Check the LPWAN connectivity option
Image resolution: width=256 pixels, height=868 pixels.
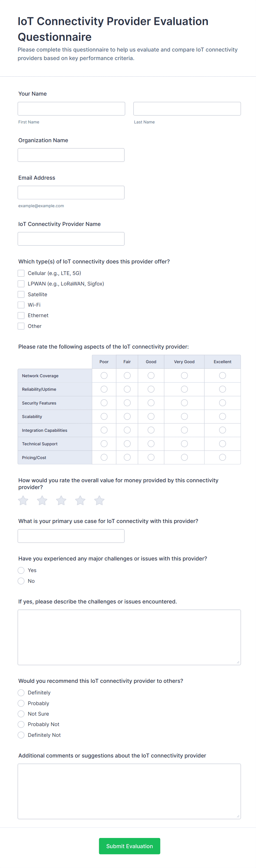click(x=21, y=284)
